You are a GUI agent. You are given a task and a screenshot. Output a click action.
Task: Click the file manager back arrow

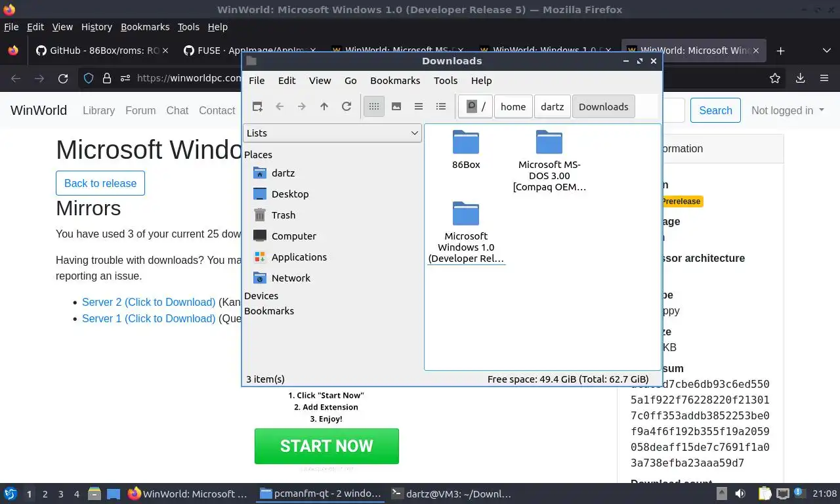point(280,106)
